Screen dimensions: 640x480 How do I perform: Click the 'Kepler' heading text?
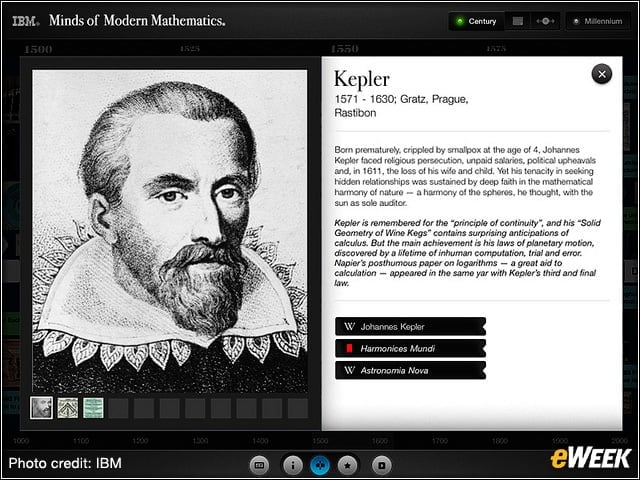click(362, 80)
